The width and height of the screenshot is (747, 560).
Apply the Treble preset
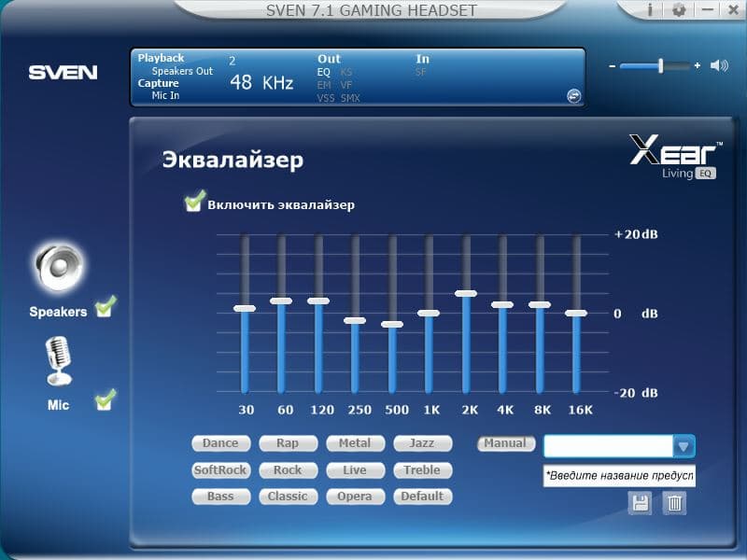click(x=423, y=470)
